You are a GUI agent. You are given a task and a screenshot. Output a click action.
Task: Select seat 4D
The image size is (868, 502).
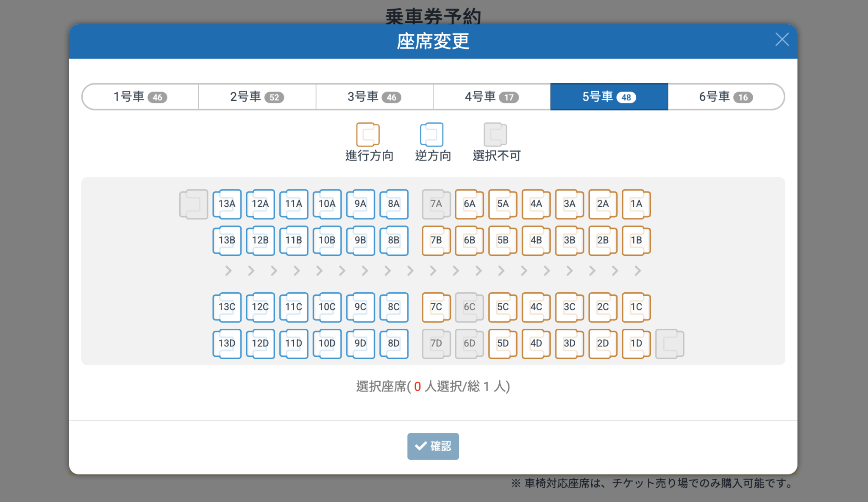click(x=536, y=343)
